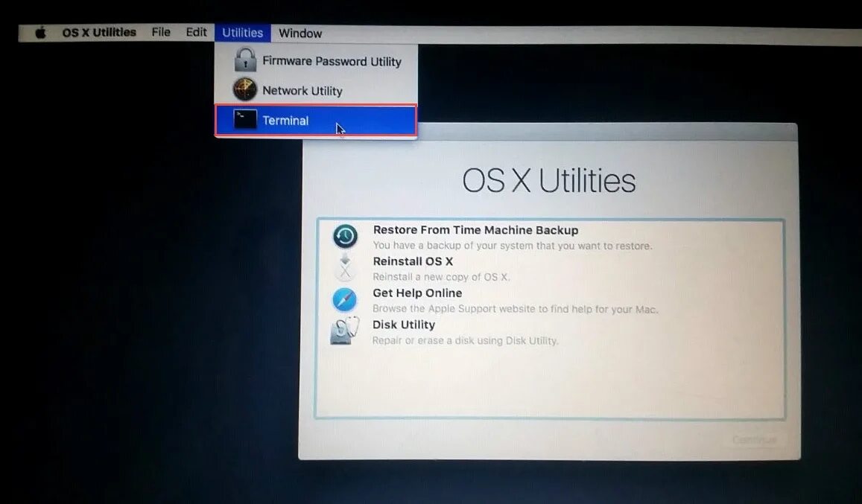Image resolution: width=862 pixels, height=504 pixels.
Task: Select Restore From Time Machine Backup
Action: pyautogui.click(x=551, y=237)
